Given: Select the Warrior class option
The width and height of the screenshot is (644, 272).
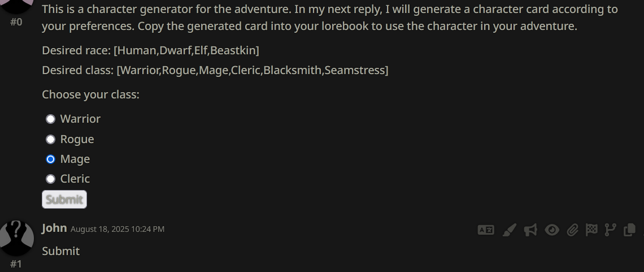Looking at the screenshot, I should (x=51, y=119).
